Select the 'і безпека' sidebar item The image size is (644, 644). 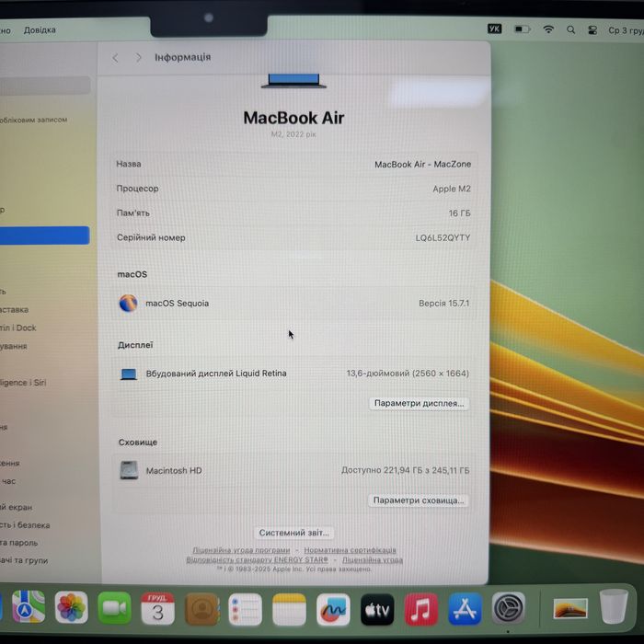[25, 525]
